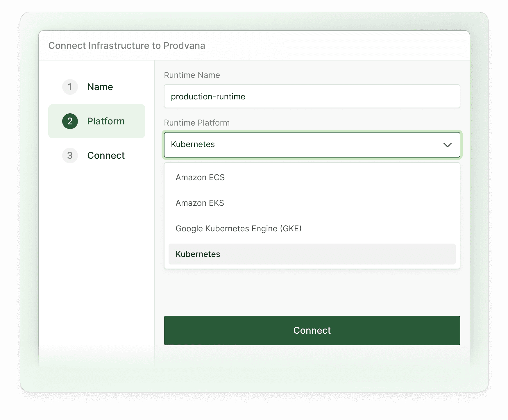The image size is (508, 420).
Task: Click the Connect Infrastructure to Prodvana title
Action: tap(127, 46)
